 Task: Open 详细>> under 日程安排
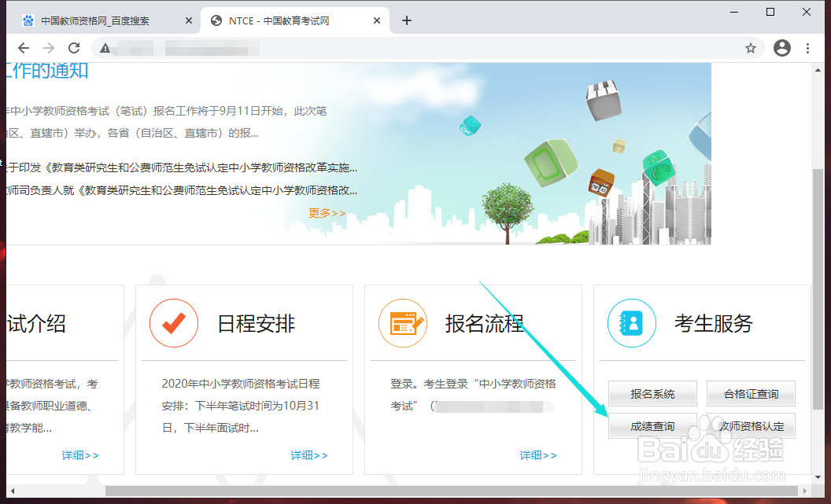coord(309,455)
